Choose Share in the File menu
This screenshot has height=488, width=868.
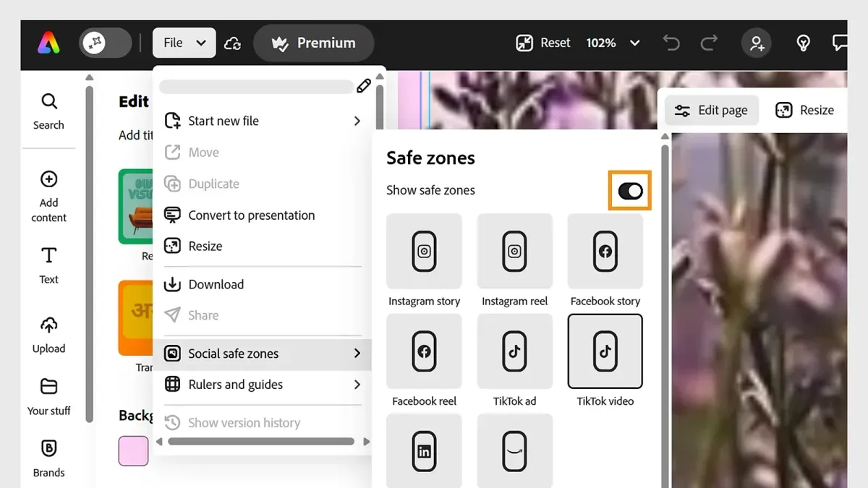[x=263, y=315]
